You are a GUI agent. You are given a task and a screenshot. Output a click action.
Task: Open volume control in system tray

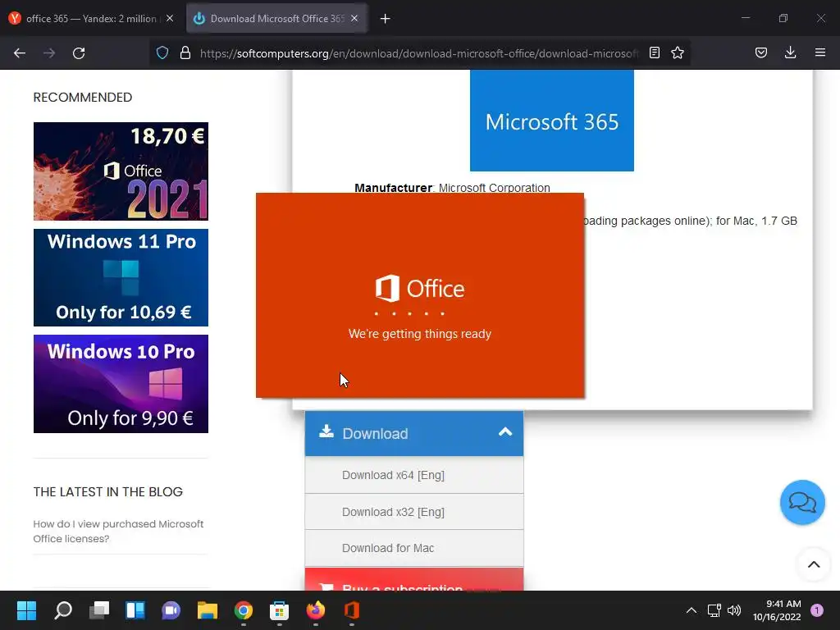(x=734, y=610)
